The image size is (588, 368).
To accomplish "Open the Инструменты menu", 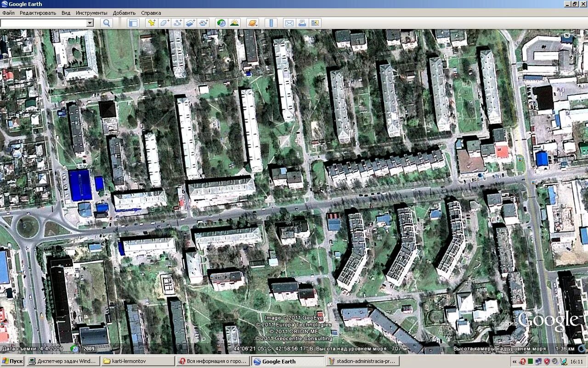I will pyautogui.click(x=91, y=13).
